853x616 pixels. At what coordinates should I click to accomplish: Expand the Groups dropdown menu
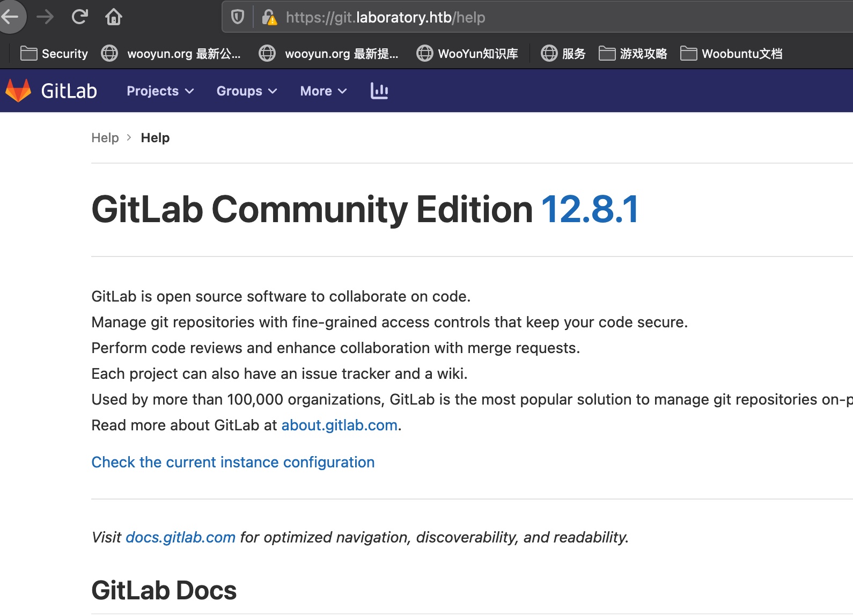[247, 91]
